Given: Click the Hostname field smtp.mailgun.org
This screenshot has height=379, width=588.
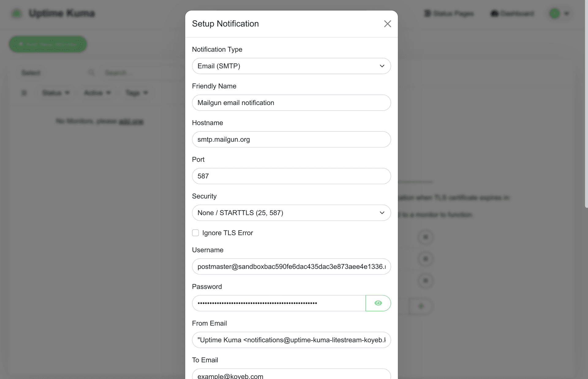Looking at the screenshot, I should pos(291,139).
